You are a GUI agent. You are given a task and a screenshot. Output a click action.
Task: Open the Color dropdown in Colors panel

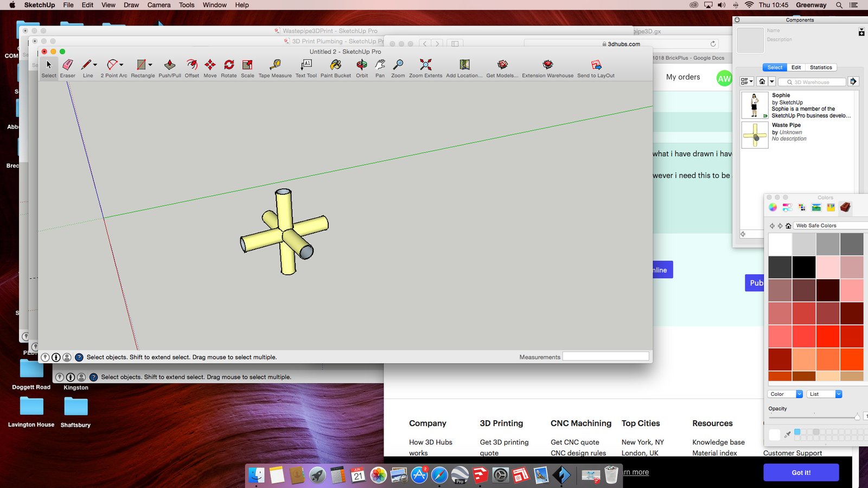[x=785, y=394]
